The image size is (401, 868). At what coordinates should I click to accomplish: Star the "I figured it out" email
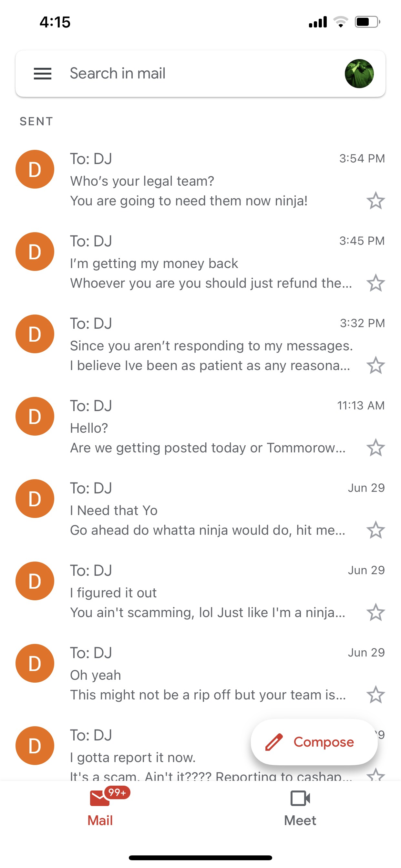[x=375, y=612]
